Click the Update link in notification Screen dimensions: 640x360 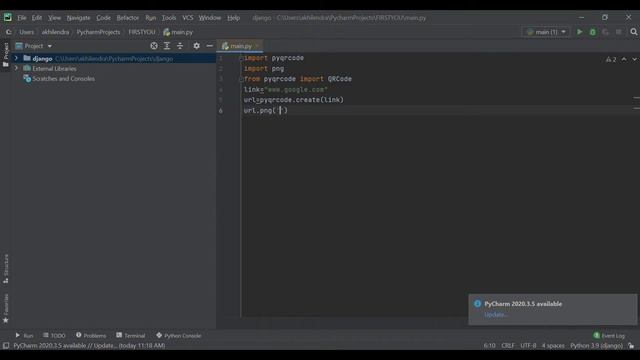coord(495,315)
